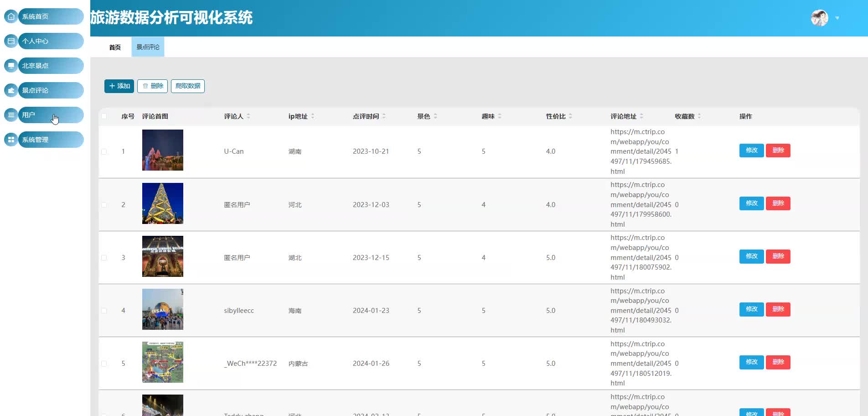Open the thumbnail image in row 1

[163, 150]
